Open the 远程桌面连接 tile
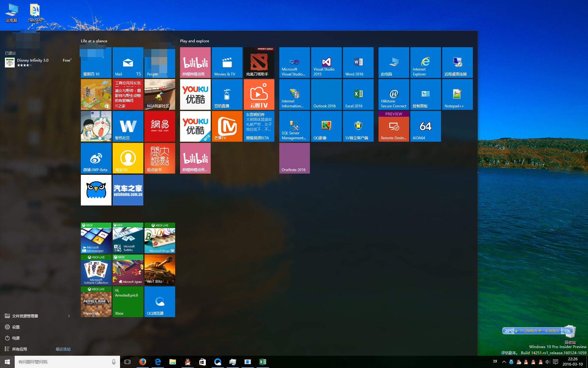 coord(458,63)
